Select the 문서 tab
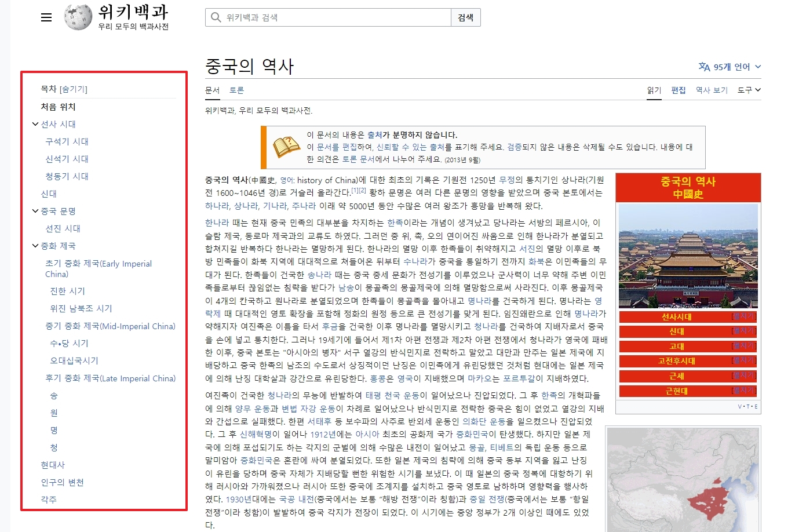Viewport: 806px width, 532px height. pyautogui.click(x=212, y=90)
